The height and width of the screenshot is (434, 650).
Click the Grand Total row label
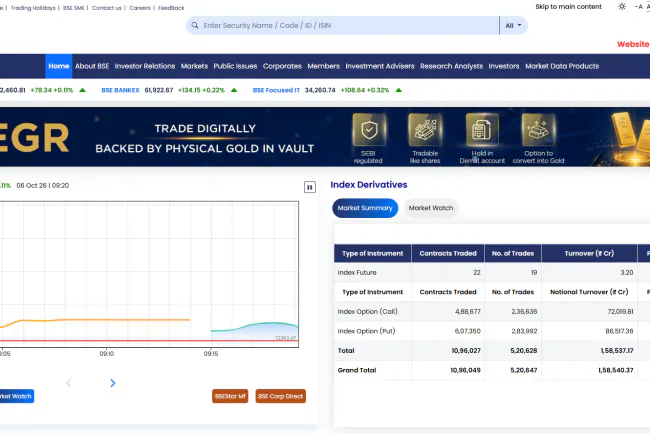tap(357, 370)
